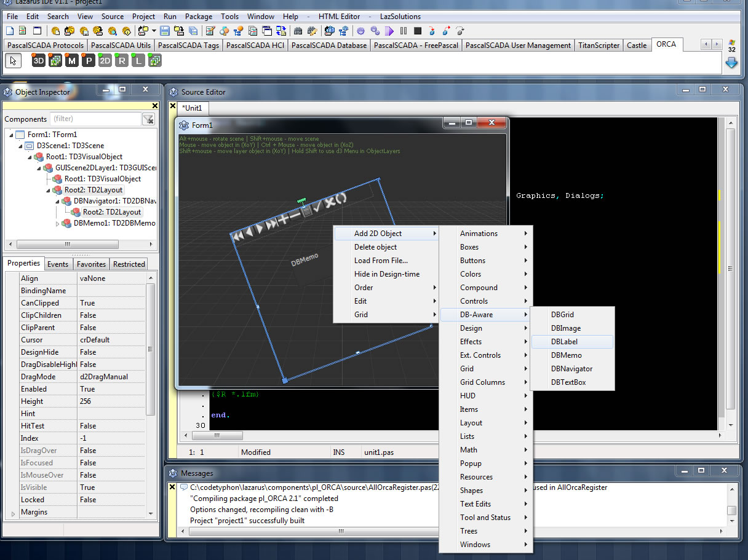
Task: Open the Shapes submenu
Action: 485,491
